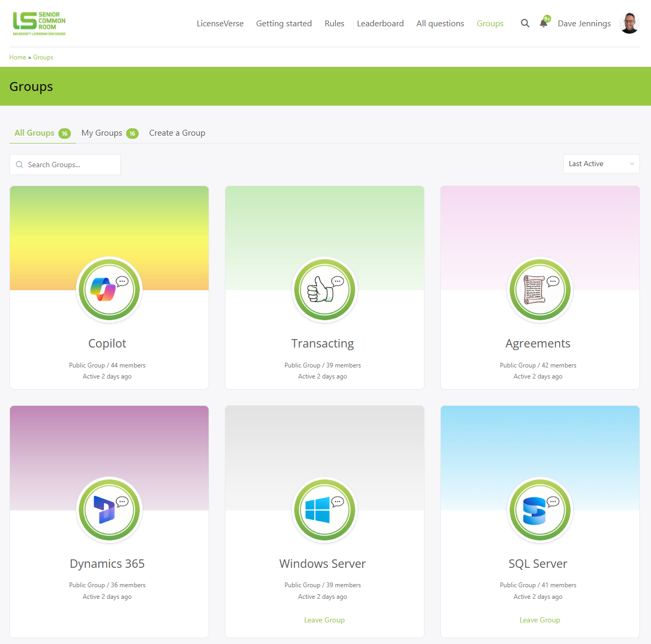Image resolution: width=651 pixels, height=644 pixels.
Task: Open the Create a Group tab
Action: pyautogui.click(x=177, y=133)
